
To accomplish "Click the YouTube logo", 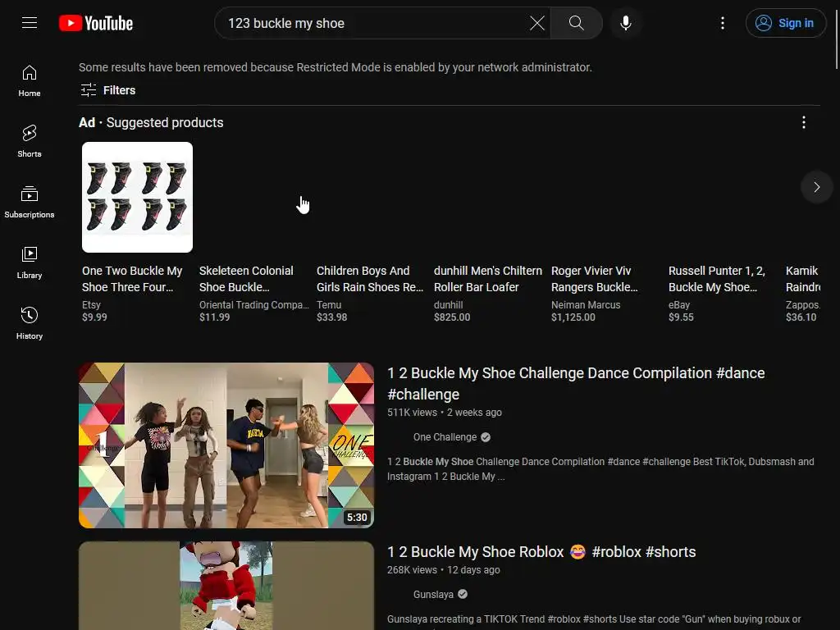I will (96, 23).
